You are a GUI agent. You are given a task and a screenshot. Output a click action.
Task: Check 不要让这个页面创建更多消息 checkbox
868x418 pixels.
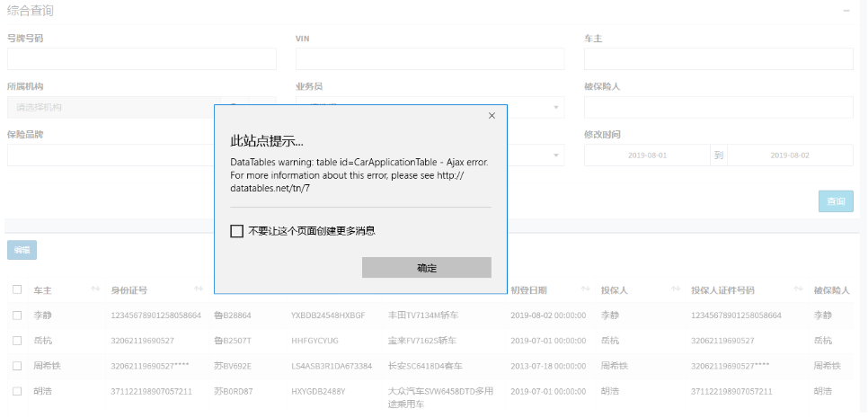(237, 231)
